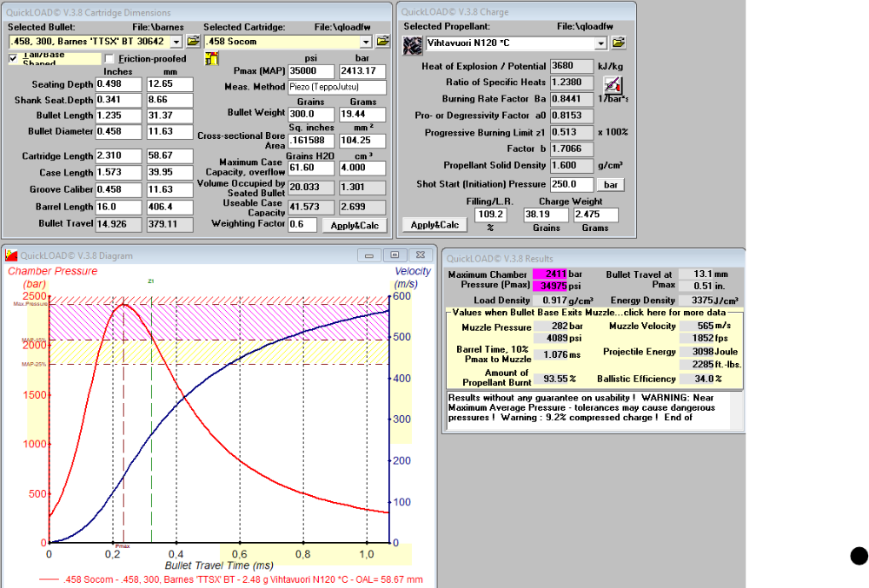The width and height of the screenshot is (869, 588).
Task: Open the propellant file folder icon
Action: 619,43
